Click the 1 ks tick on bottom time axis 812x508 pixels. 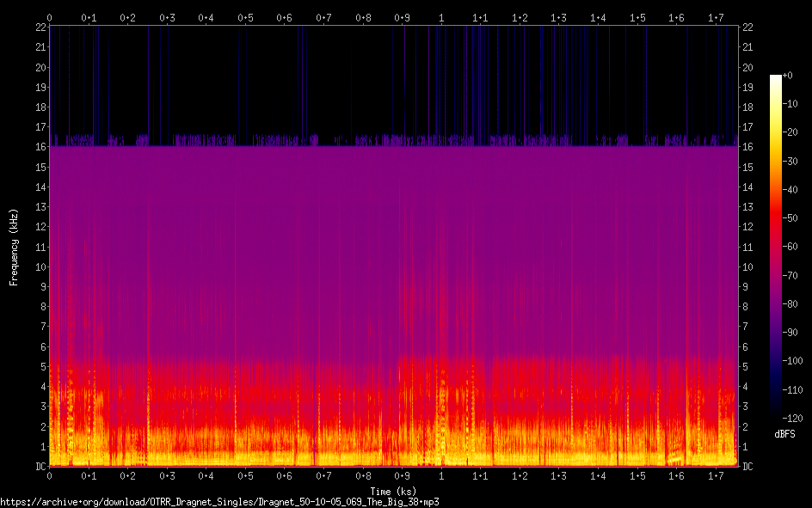[441, 475]
